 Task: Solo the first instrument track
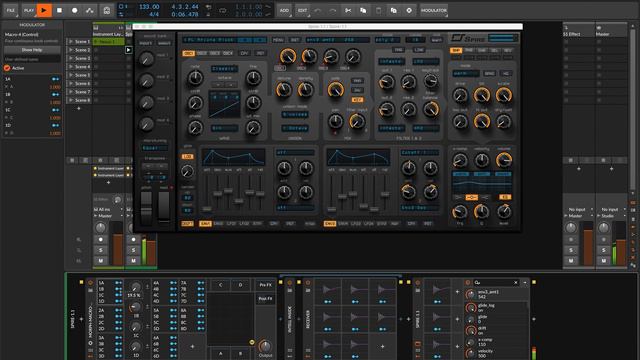101,250
